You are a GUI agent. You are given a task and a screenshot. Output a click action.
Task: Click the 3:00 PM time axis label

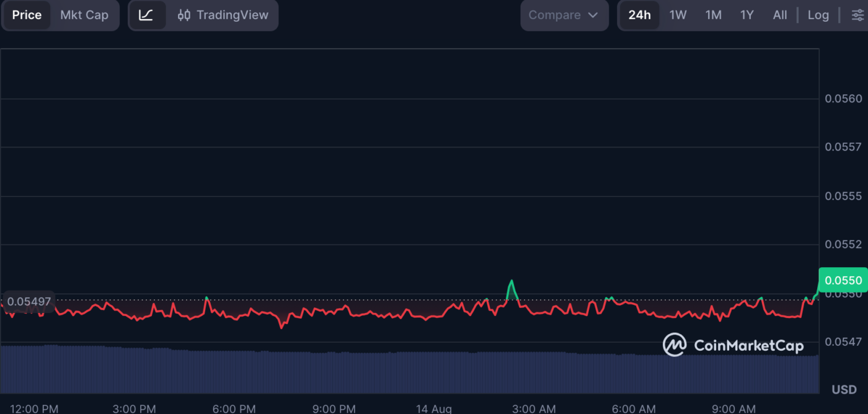135,409
